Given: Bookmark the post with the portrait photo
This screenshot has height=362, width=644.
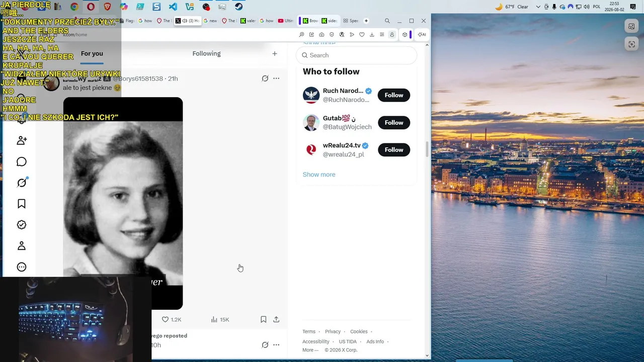Looking at the screenshot, I should point(263,319).
